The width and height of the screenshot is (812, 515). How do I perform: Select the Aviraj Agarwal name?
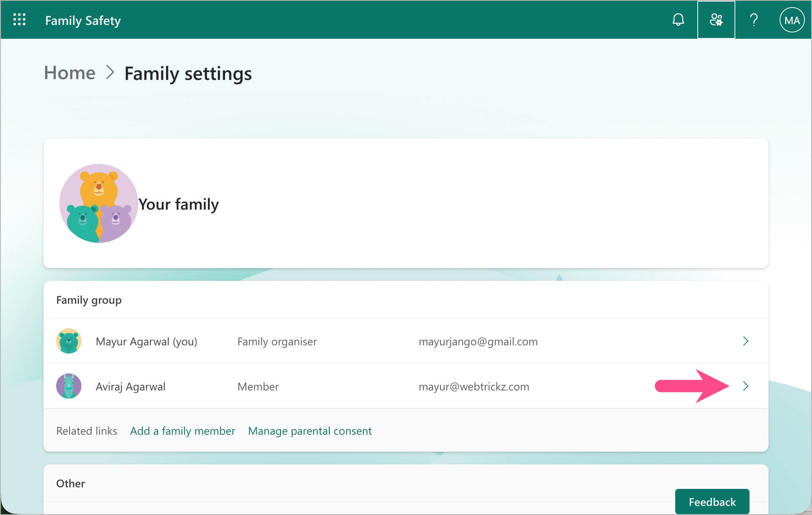[130, 386]
